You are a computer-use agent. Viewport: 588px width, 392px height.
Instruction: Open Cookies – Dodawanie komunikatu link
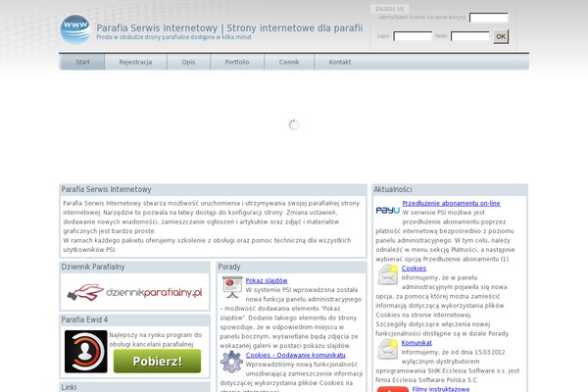pos(296,355)
